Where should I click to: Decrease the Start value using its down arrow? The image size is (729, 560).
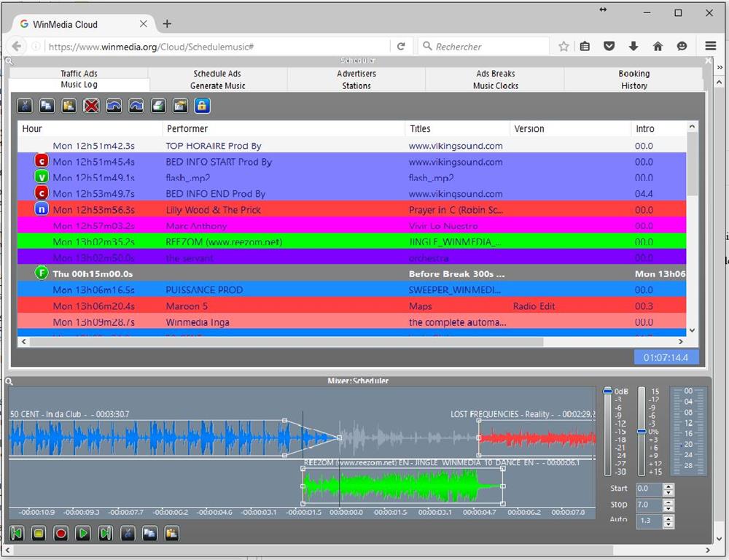click(x=668, y=492)
